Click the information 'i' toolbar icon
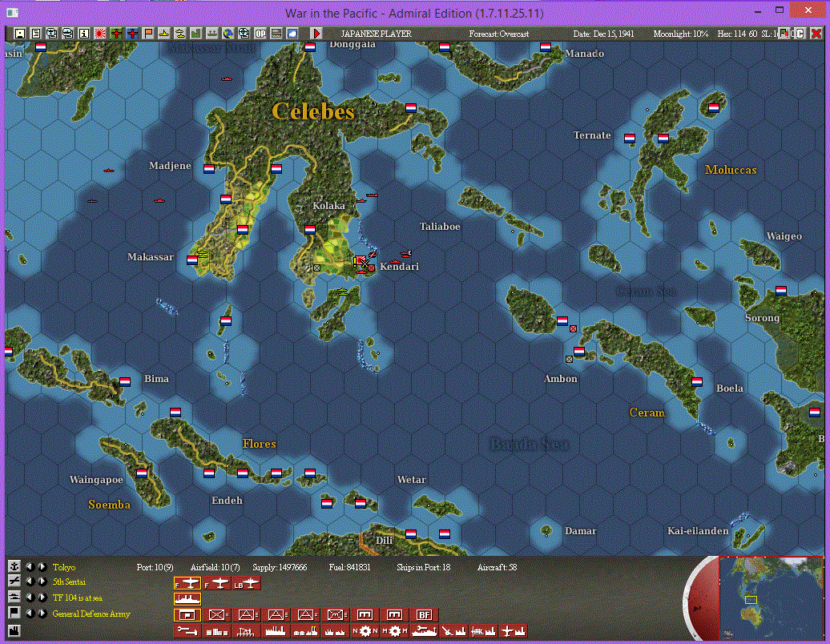Screen dimensions: 830x644 coord(83,34)
